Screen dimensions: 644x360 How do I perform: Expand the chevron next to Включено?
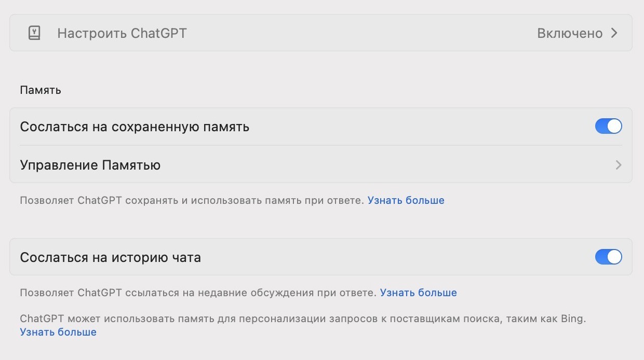tap(614, 33)
